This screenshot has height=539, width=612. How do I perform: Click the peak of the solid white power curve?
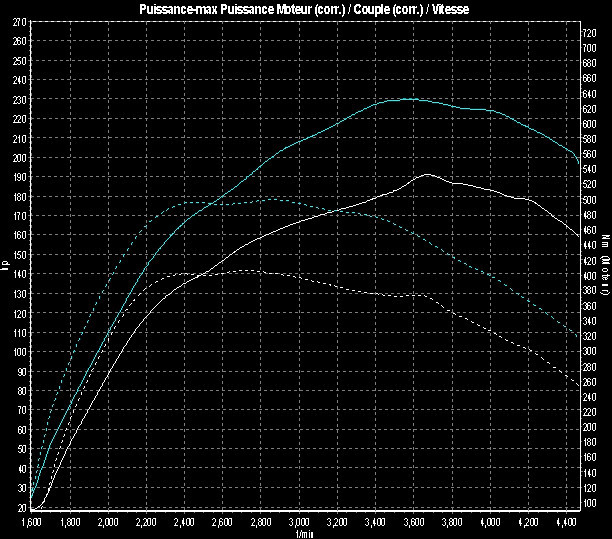[x=427, y=174]
